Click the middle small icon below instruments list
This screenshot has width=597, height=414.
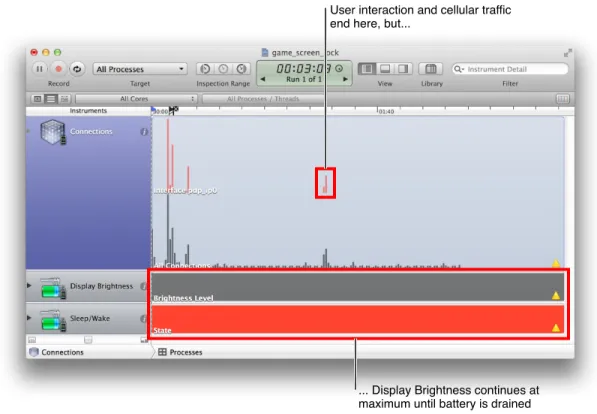pyautogui.click(x=88, y=340)
